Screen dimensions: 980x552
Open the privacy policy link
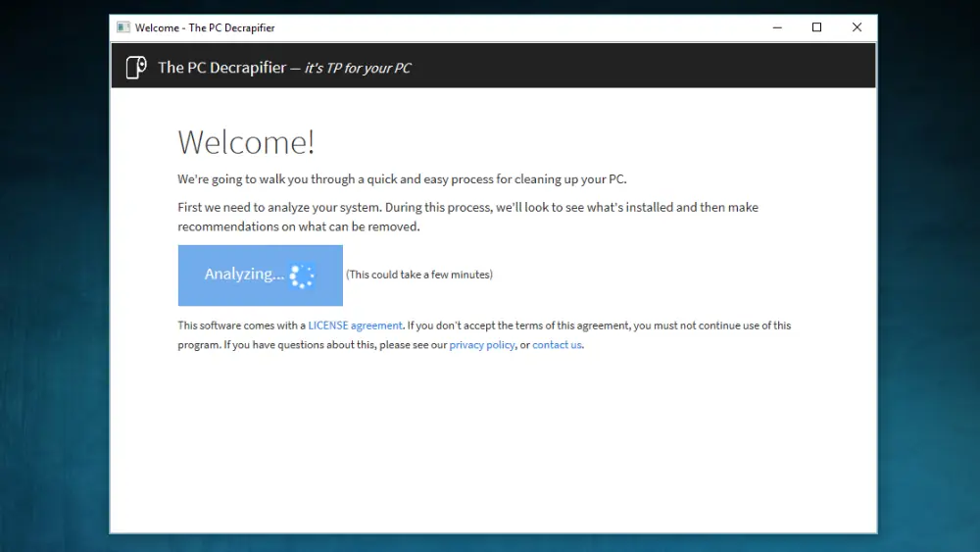pyautogui.click(x=482, y=345)
